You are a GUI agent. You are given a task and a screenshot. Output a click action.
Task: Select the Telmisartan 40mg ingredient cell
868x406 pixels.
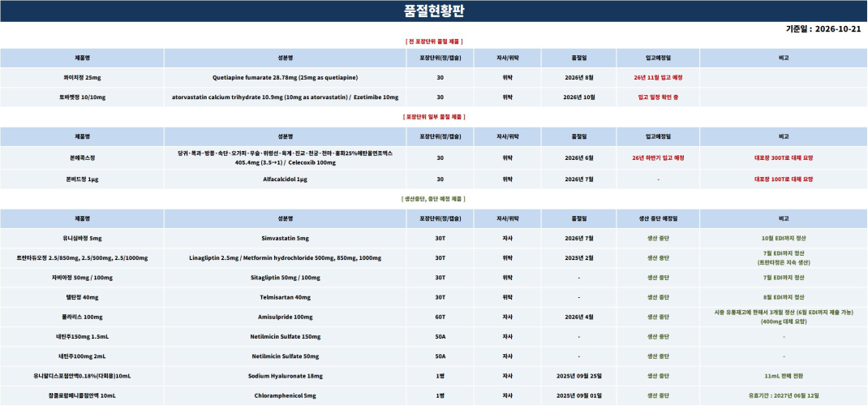tap(285, 297)
